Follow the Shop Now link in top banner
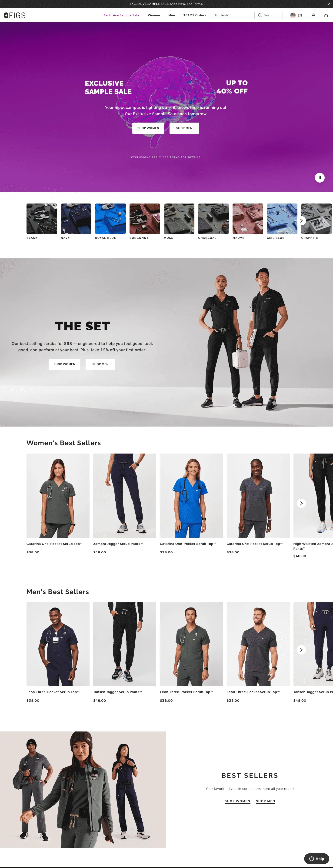The height and width of the screenshot is (868, 333). 177,4
